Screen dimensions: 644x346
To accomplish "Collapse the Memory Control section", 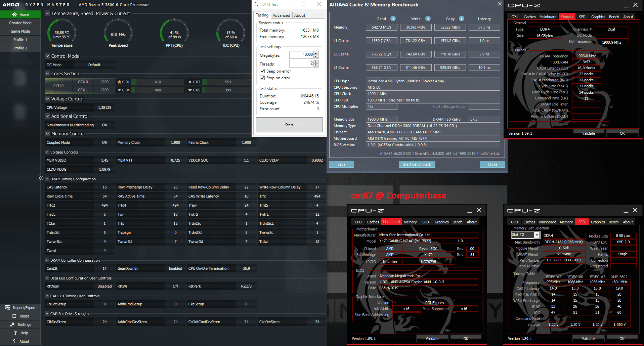I will [47, 134].
